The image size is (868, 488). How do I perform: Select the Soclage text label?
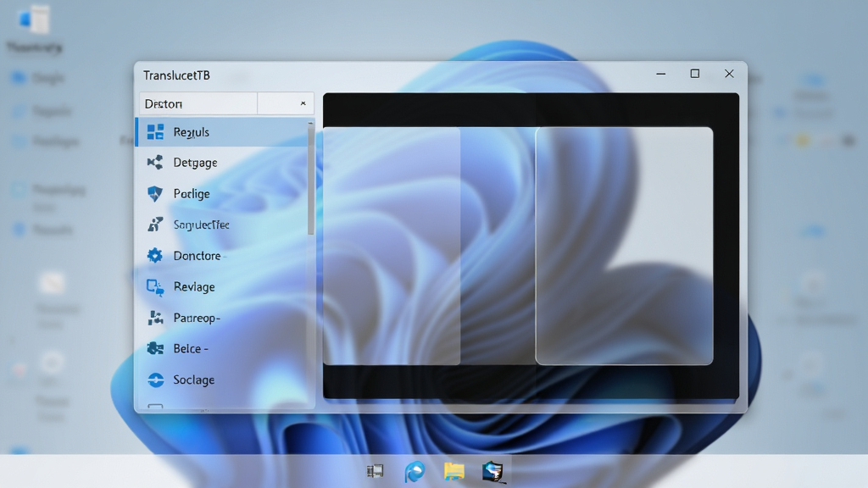[x=194, y=380]
